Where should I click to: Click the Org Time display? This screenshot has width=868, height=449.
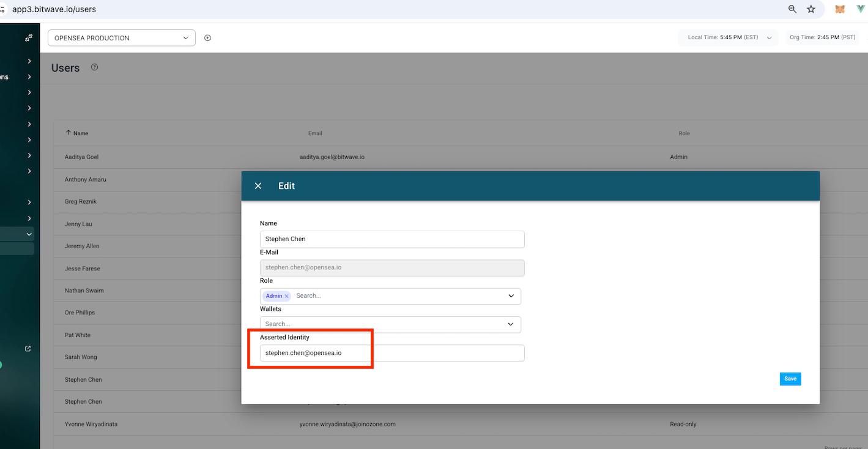point(822,37)
